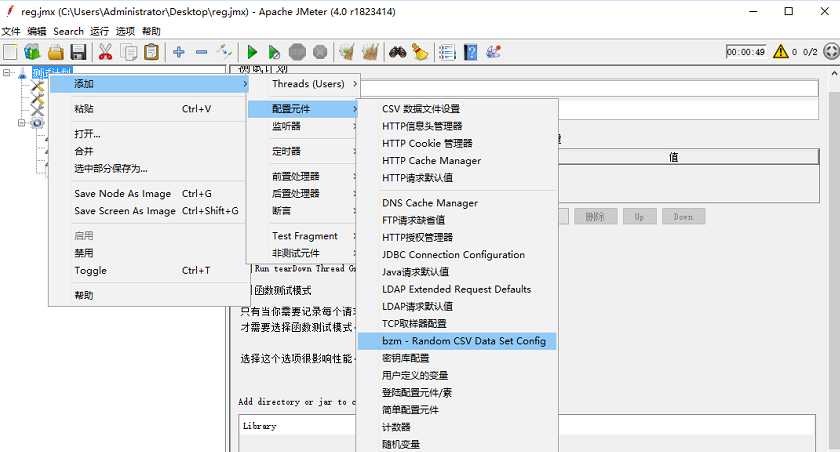The height and width of the screenshot is (452, 840).
Task: Click the thread status circle icon
Action: point(831,52)
